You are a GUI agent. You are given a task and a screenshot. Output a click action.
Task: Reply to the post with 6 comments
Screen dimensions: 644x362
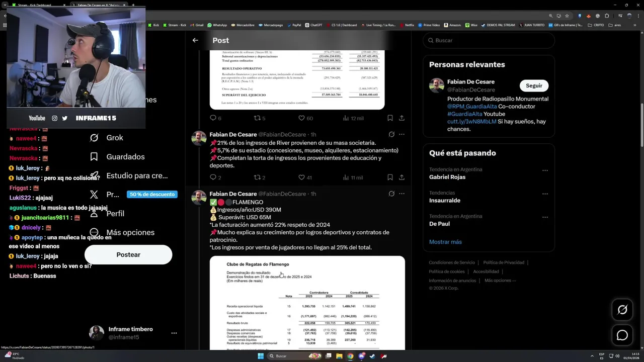(x=215, y=118)
